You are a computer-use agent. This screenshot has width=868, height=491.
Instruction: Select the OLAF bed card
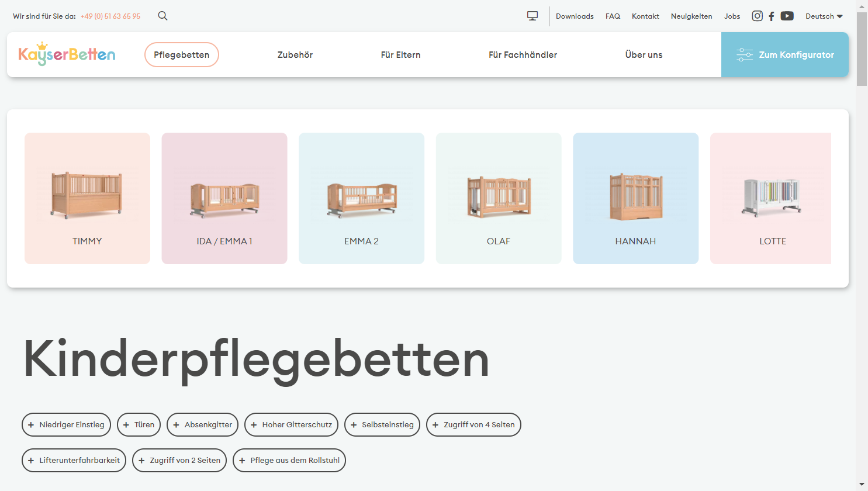click(x=499, y=198)
